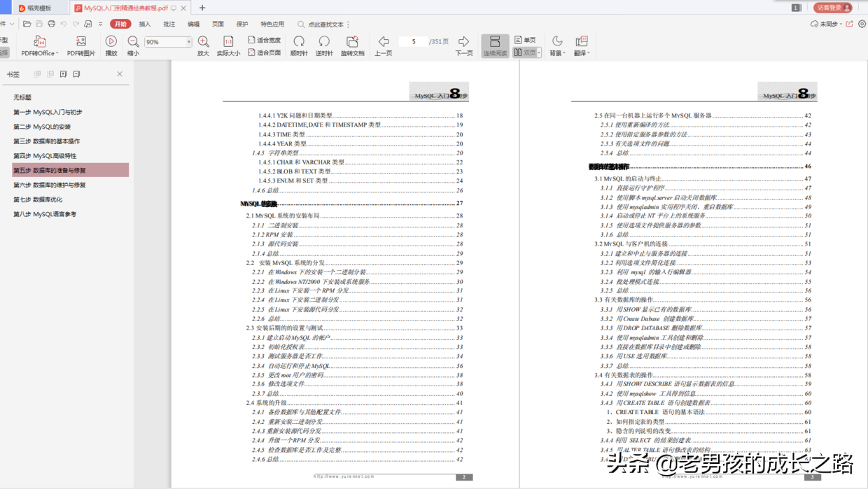The image size is (868, 489).
Task: Zoom in with the 放大 button
Action: (x=203, y=46)
